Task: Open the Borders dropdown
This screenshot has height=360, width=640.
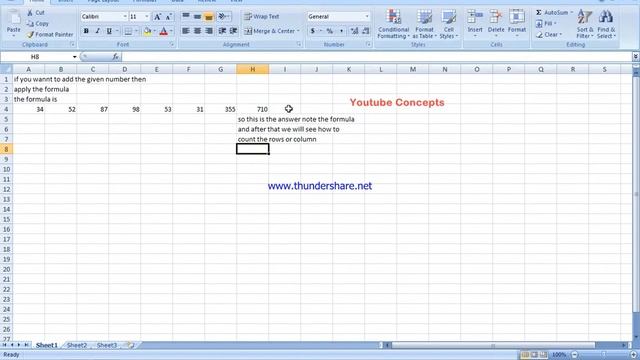Action: click(x=136, y=31)
